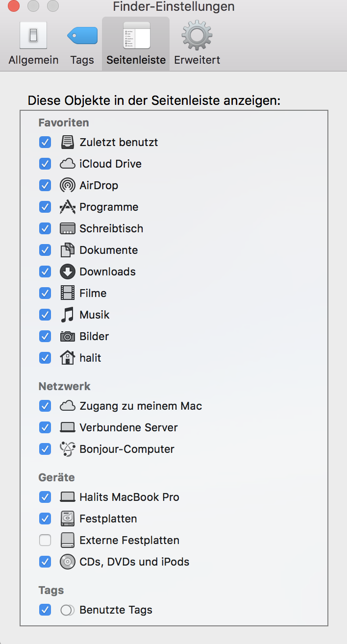The image size is (347, 644).
Task: Click the AirDrop radar icon
Action: (x=68, y=185)
